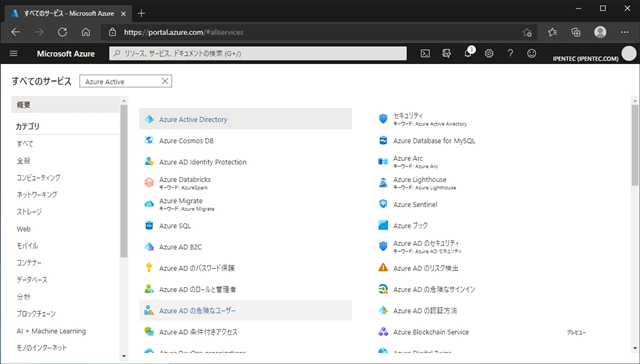The image size is (640, 364).
Task: Go back in browser history
Action: [x=16, y=32]
